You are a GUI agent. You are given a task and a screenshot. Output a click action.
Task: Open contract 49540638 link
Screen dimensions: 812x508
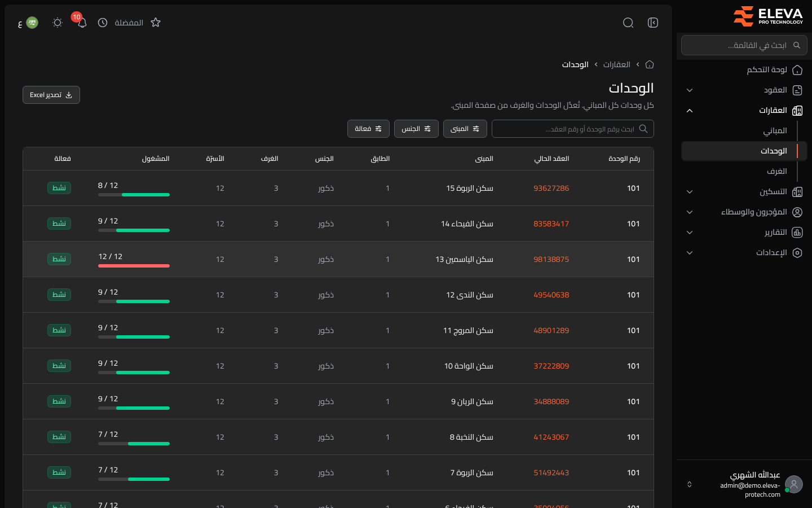tap(551, 295)
